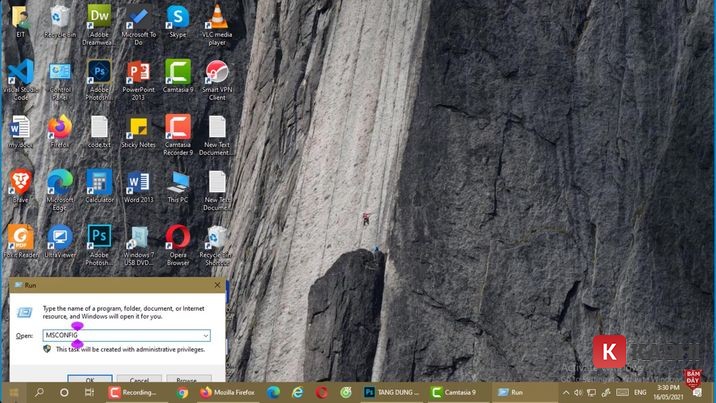The width and height of the screenshot is (716, 403).
Task: Select the PowerPoint 2013 desktop icon
Action: pos(138,79)
